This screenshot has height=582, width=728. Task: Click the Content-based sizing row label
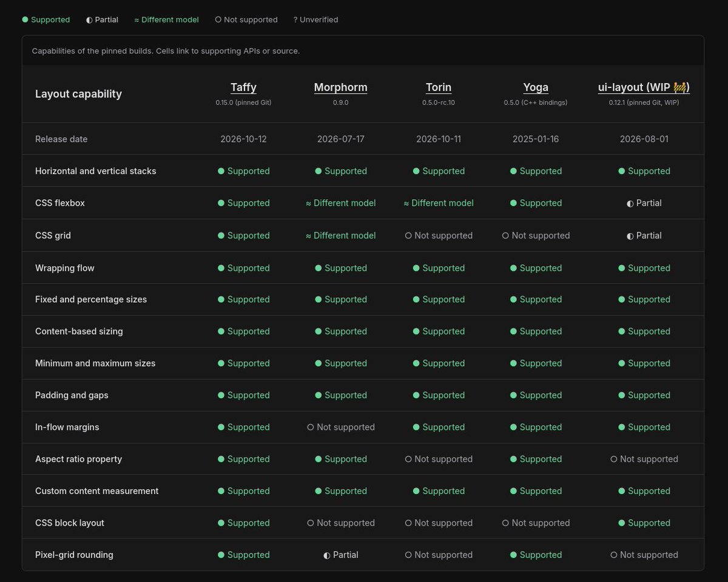pos(79,331)
